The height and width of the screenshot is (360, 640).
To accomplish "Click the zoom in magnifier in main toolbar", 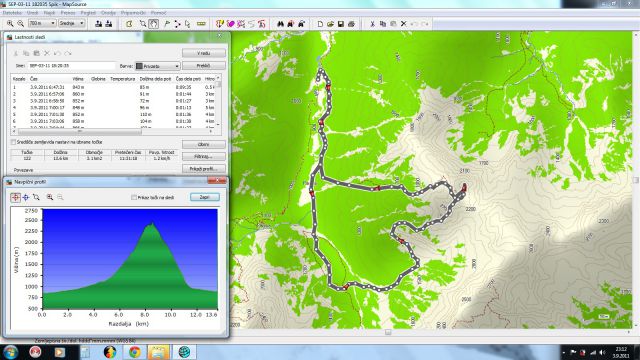I will click(10, 24).
